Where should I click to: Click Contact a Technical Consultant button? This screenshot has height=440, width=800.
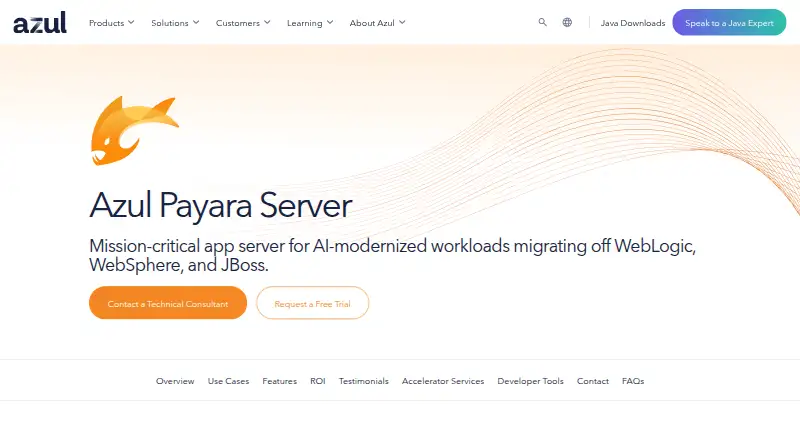click(168, 303)
